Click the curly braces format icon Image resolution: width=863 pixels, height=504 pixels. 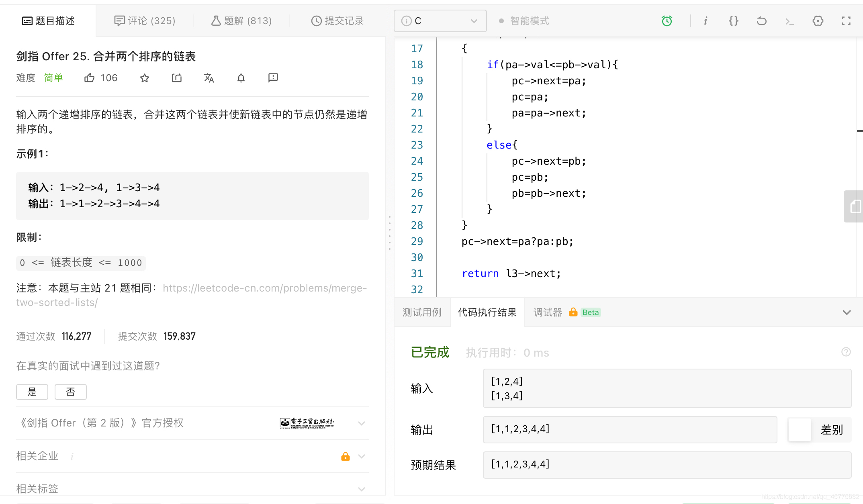point(734,21)
